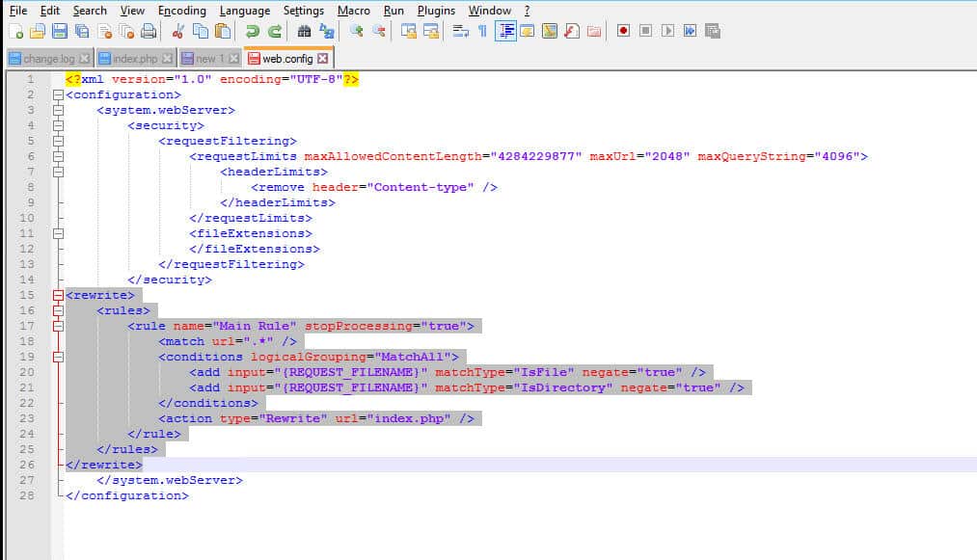Viewport: 977px width, 560px height.
Task: Collapse conditions fold on line 19
Action: [x=58, y=357]
